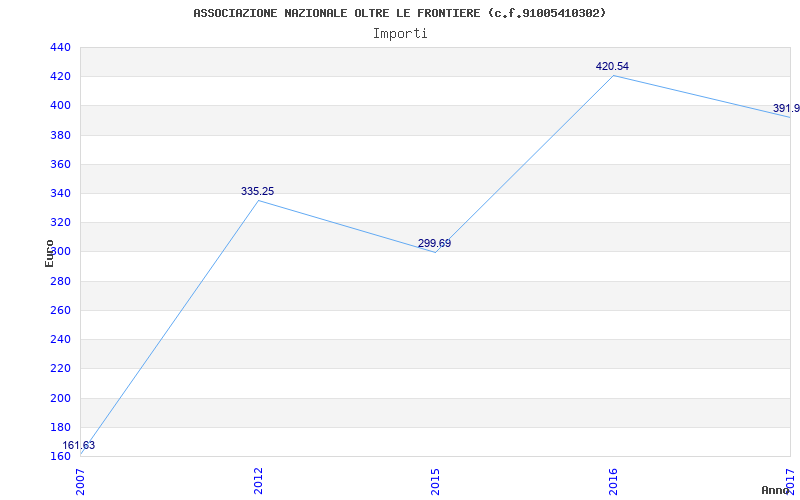
Task: Click x-axis year label 2016
Action: point(613,481)
